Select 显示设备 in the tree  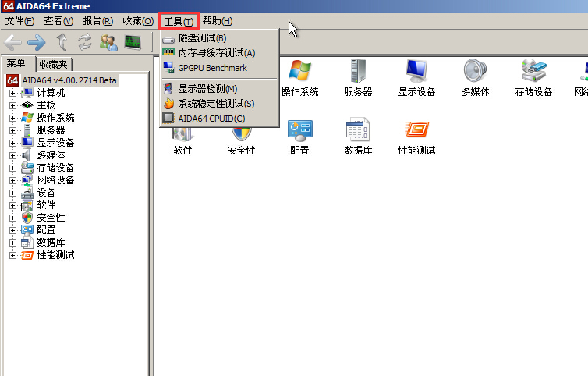tap(55, 143)
